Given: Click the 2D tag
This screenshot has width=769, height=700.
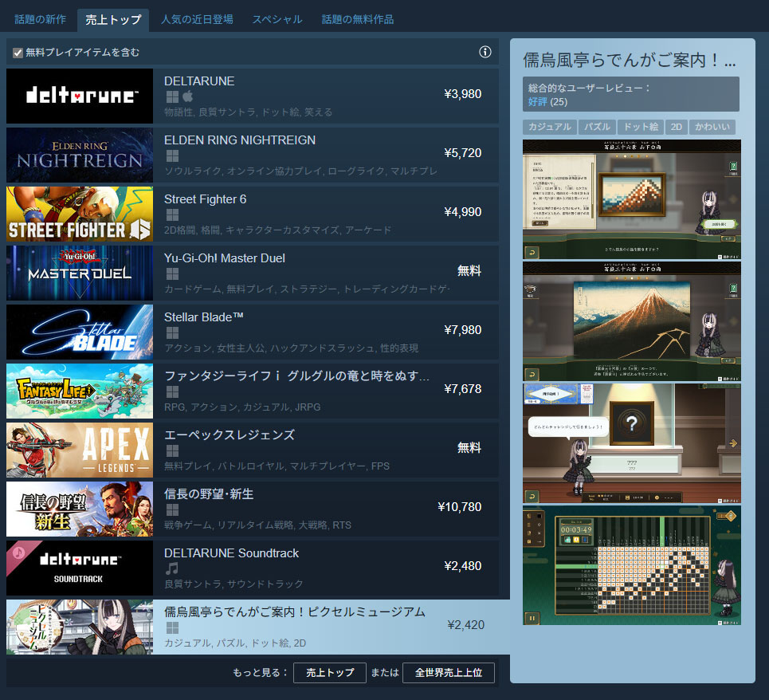Looking at the screenshot, I should point(677,127).
